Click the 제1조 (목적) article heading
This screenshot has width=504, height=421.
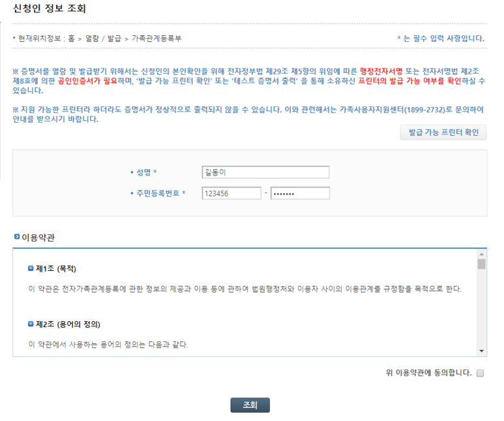[56, 268]
